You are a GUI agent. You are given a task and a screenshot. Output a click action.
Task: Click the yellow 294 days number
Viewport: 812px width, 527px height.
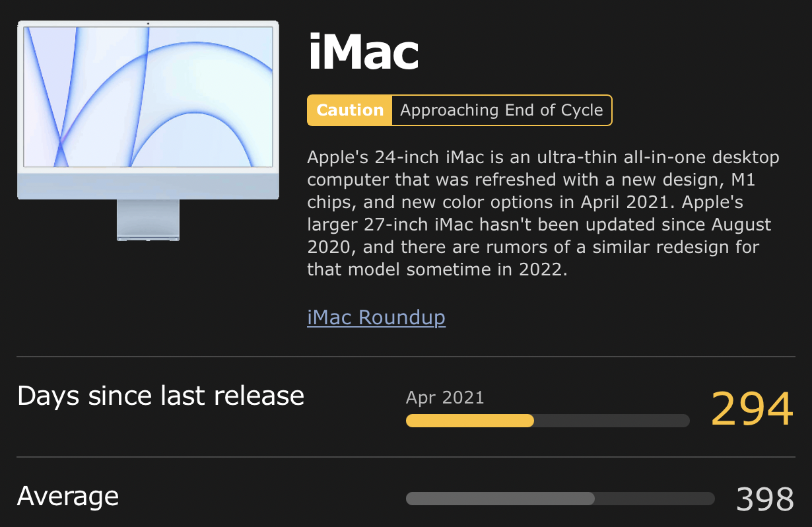point(752,409)
